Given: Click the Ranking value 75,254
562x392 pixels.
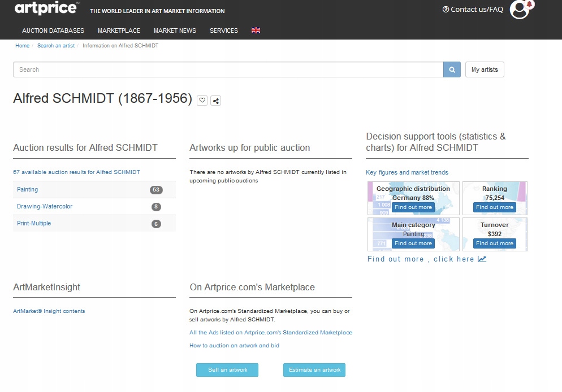Looking at the screenshot, I should [x=495, y=198].
